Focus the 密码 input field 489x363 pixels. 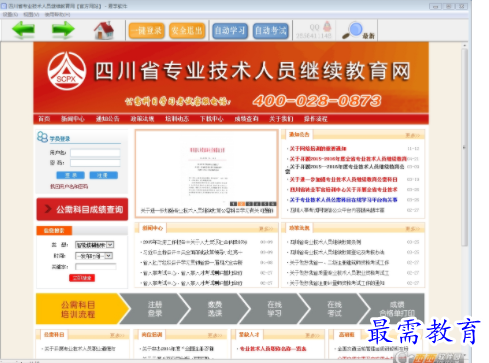pyautogui.click(x=95, y=163)
